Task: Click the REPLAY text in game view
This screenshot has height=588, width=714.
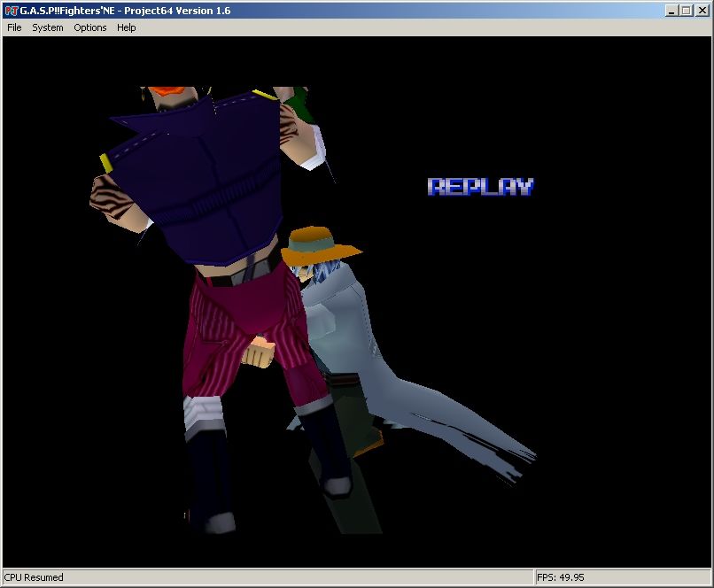Action: pyautogui.click(x=480, y=187)
